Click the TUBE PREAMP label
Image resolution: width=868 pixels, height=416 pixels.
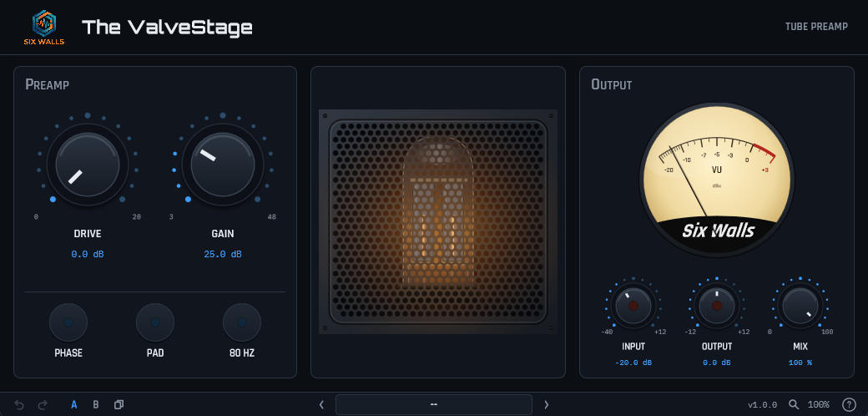pos(816,27)
